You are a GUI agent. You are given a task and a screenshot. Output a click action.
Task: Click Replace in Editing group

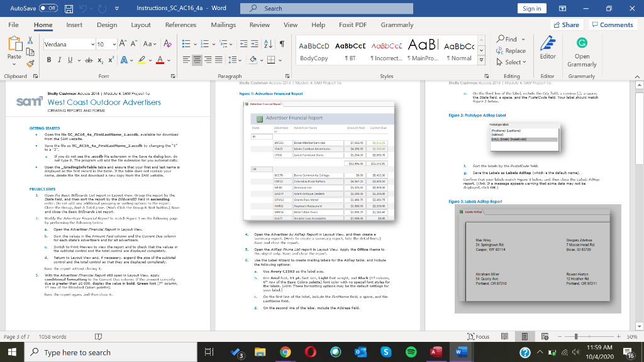point(511,51)
